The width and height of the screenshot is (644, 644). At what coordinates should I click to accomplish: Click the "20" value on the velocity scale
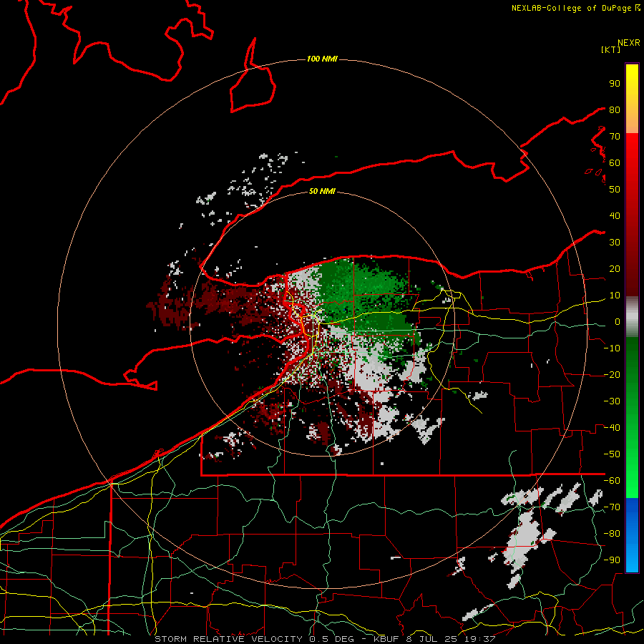615,269
